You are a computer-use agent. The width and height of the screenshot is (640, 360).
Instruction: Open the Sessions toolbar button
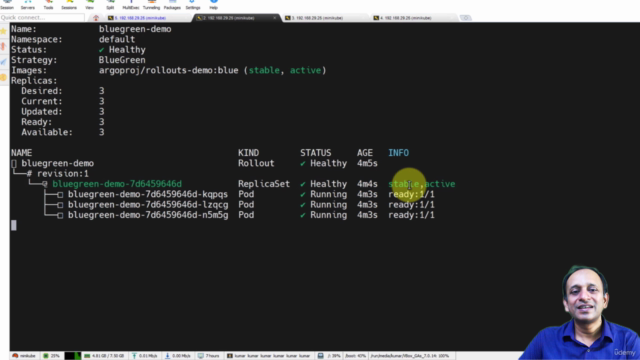pos(69,5)
